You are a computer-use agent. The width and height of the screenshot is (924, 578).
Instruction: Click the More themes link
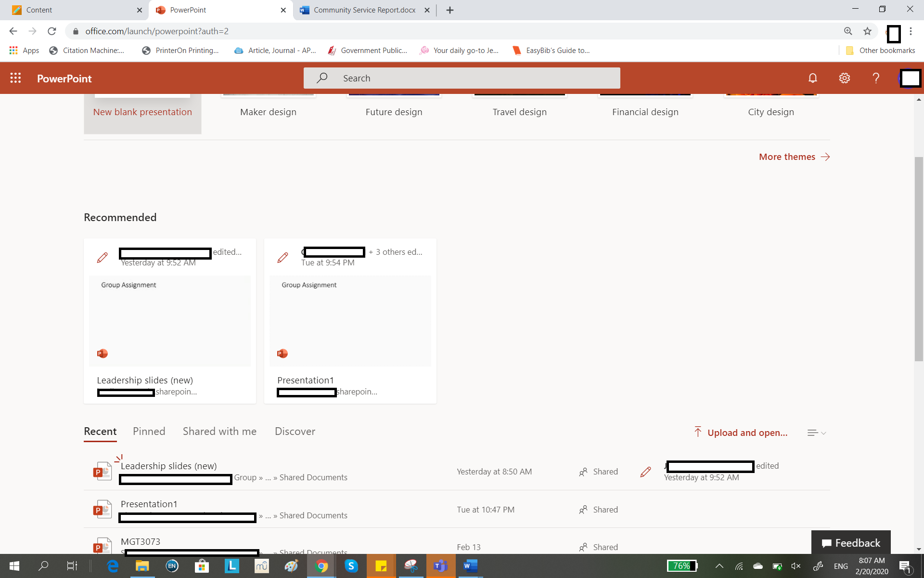pos(794,157)
